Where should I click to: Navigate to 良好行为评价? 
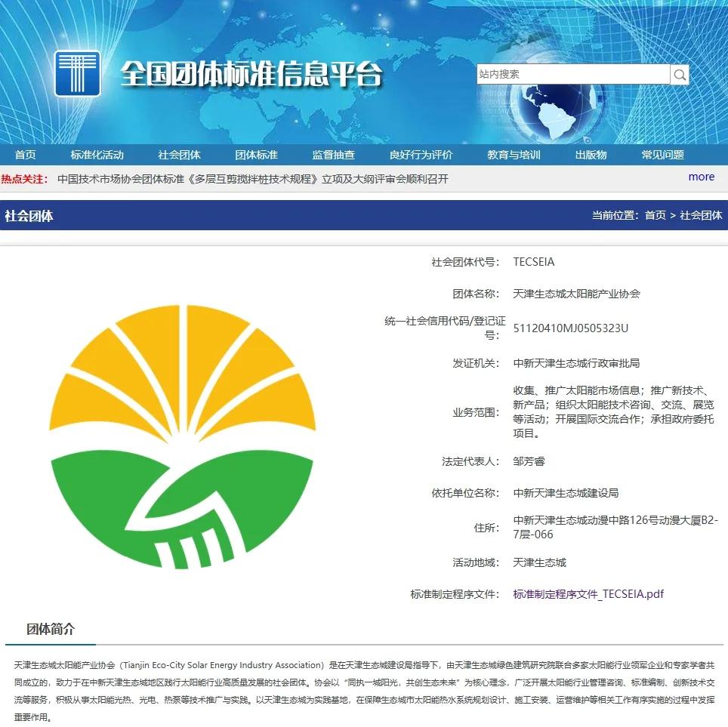click(x=421, y=155)
